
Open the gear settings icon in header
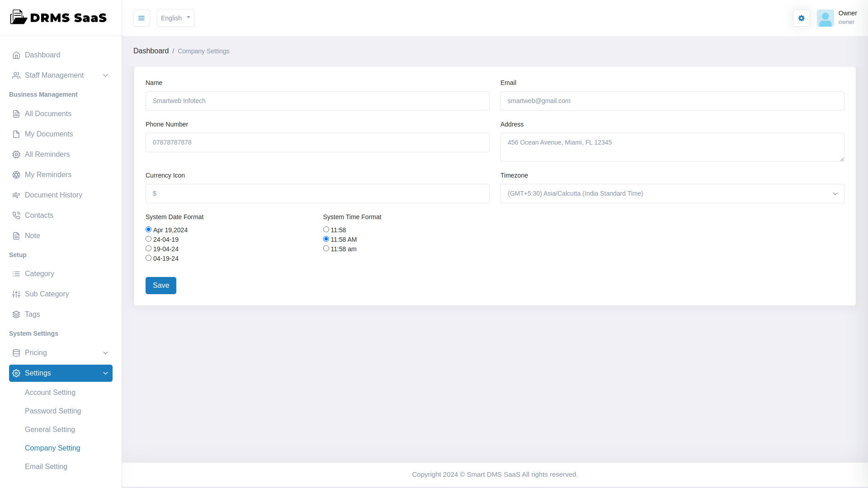coord(801,18)
